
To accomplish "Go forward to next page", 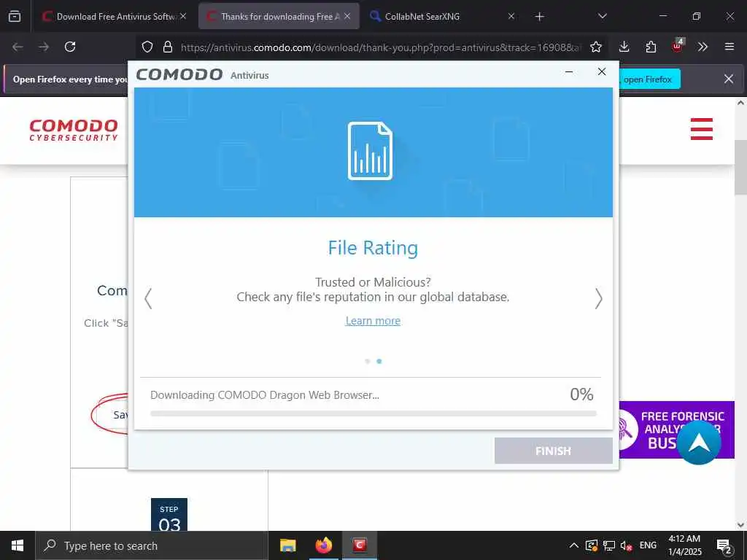I will [44, 47].
